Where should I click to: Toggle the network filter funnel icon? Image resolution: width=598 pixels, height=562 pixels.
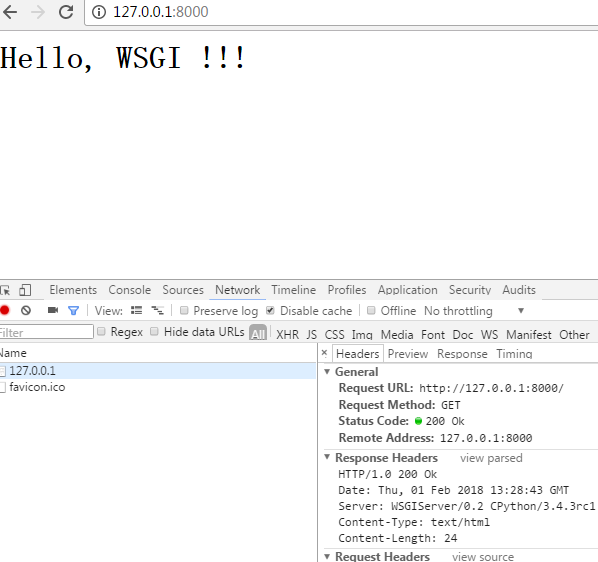point(73,311)
